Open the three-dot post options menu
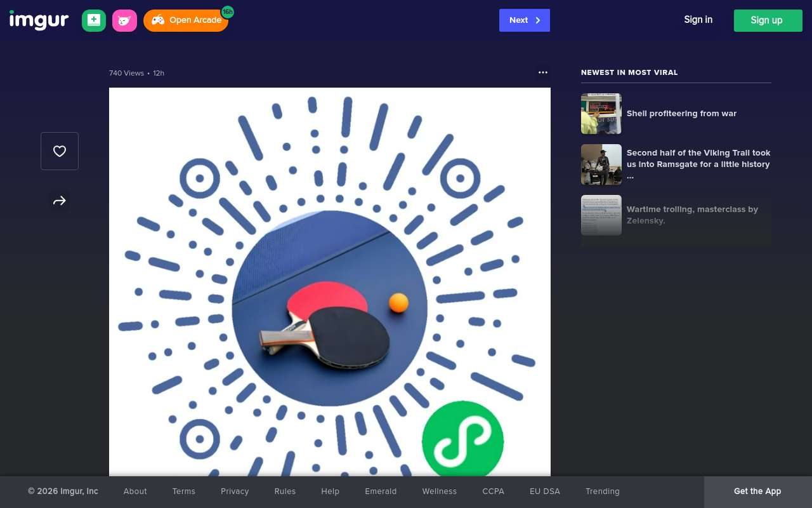Image resolution: width=812 pixels, height=508 pixels. (543, 72)
